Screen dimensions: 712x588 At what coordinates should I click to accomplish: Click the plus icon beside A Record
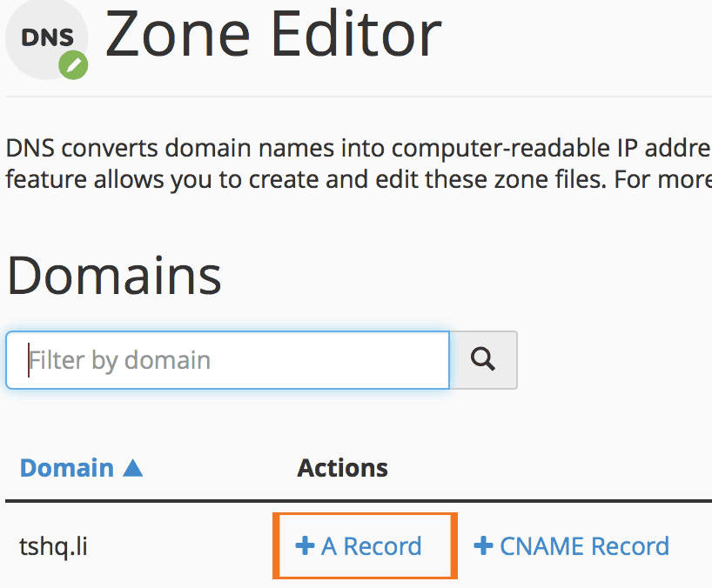click(x=305, y=545)
